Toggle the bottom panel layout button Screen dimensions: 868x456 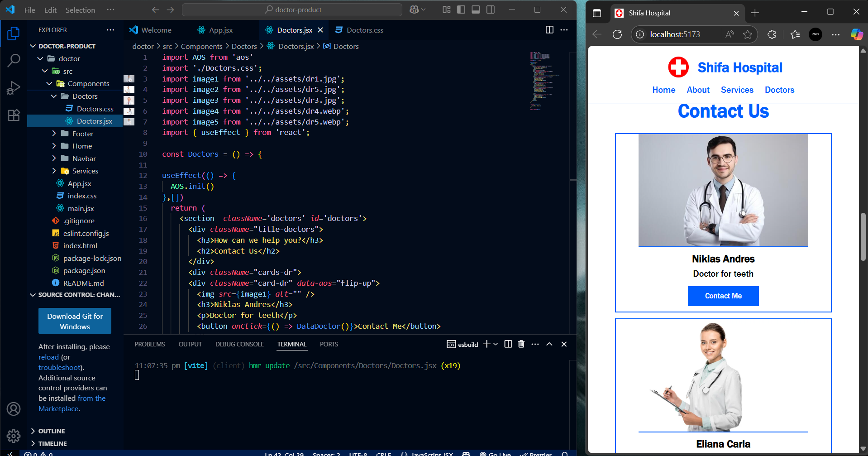tap(476, 10)
